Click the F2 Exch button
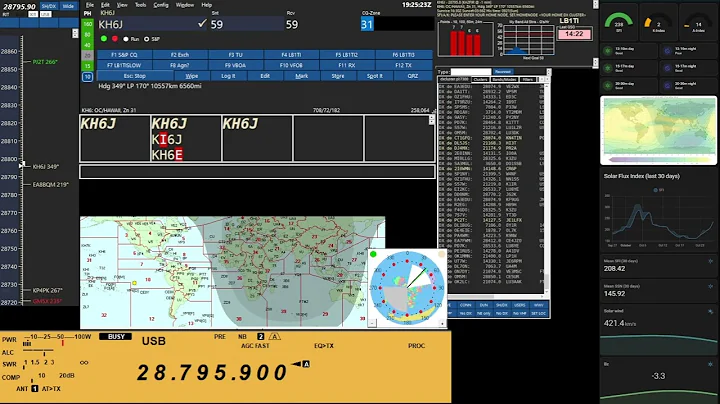720x404 pixels. pos(180,55)
